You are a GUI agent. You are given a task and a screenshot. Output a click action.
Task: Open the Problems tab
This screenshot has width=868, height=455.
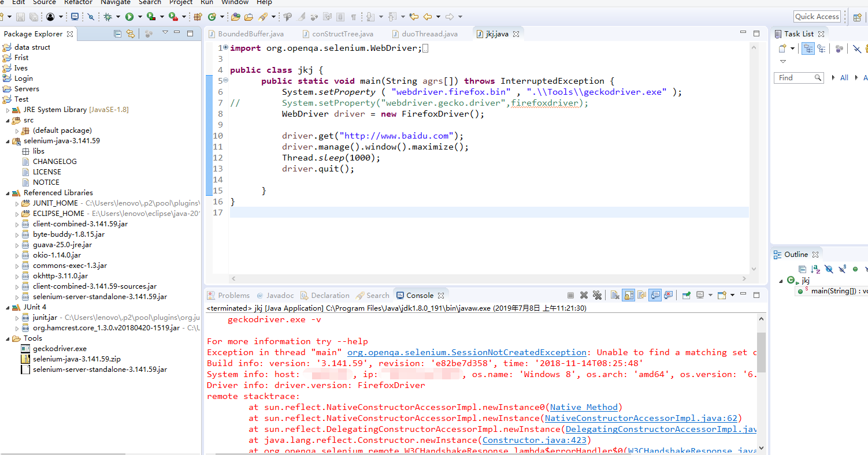coord(229,295)
